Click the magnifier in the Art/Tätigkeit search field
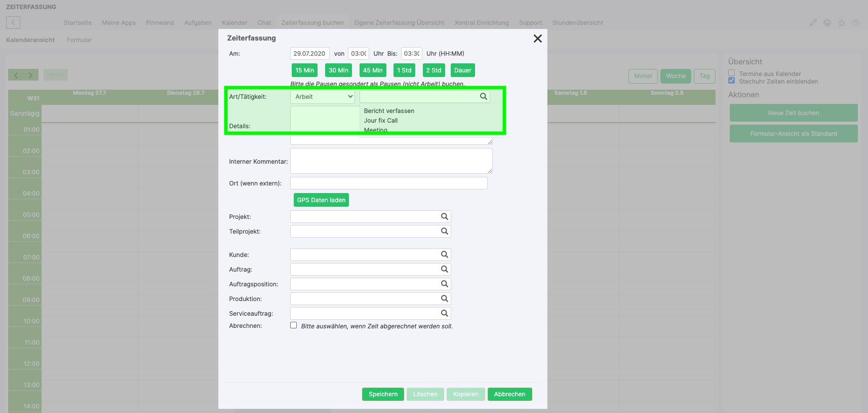Screen dimensions: 868x413 pyautogui.click(x=483, y=96)
